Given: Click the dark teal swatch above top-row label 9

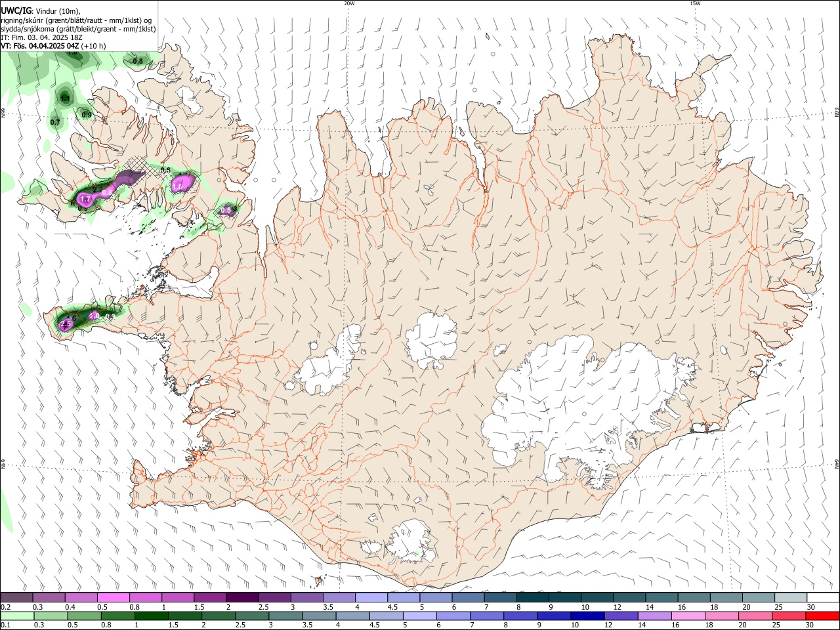Looking at the screenshot, I should click(532, 598).
